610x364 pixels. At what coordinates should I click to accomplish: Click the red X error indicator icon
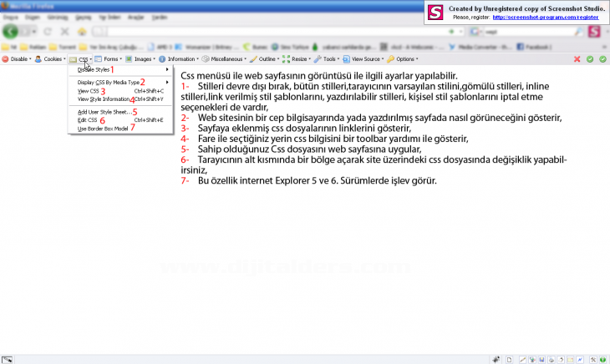(577, 59)
